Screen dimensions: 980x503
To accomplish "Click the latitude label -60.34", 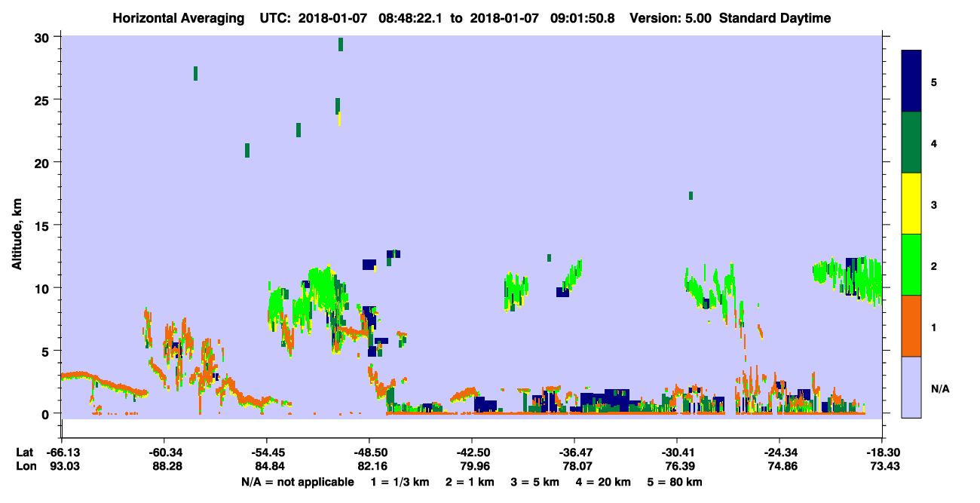I will tap(164, 452).
